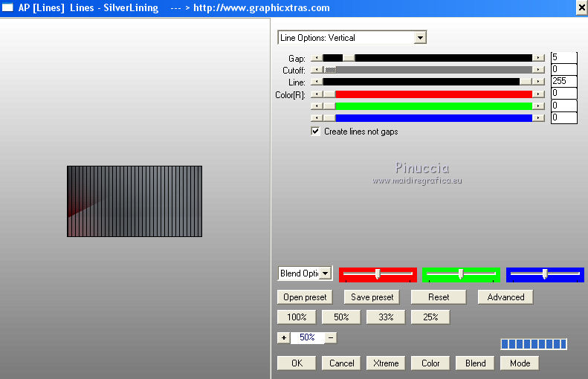
Task: Click the Line slider left arrow
Action: [x=317, y=82]
